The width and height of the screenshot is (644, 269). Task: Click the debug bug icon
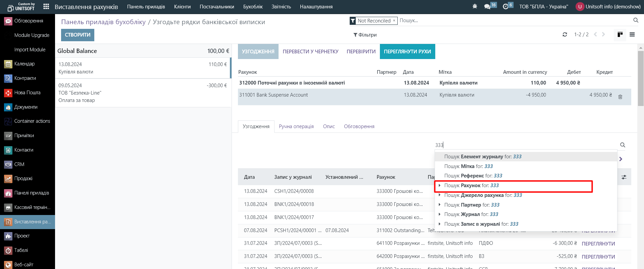pyautogui.click(x=475, y=6)
